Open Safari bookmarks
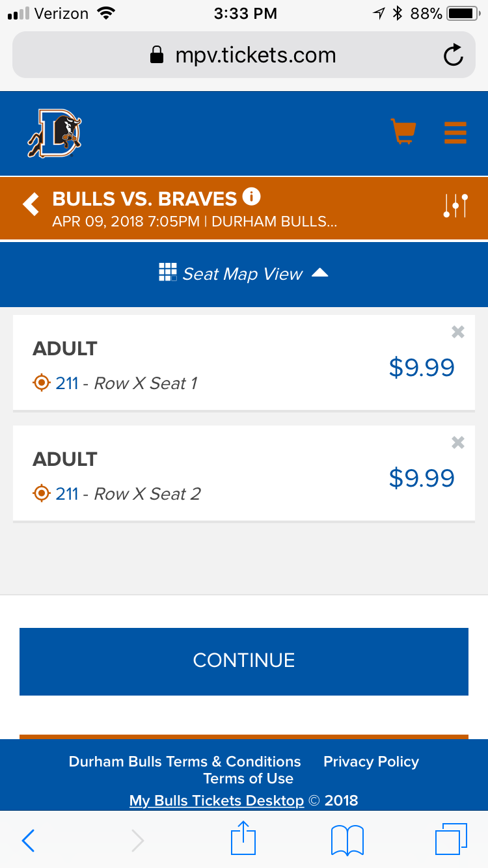The height and width of the screenshot is (868, 488). click(347, 839)
